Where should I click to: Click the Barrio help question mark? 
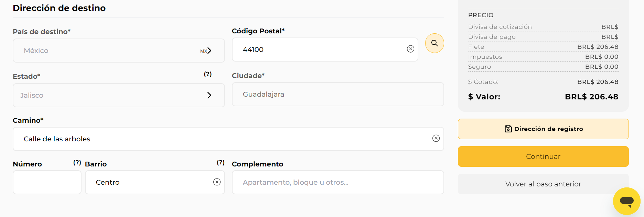tap(221, 162)
